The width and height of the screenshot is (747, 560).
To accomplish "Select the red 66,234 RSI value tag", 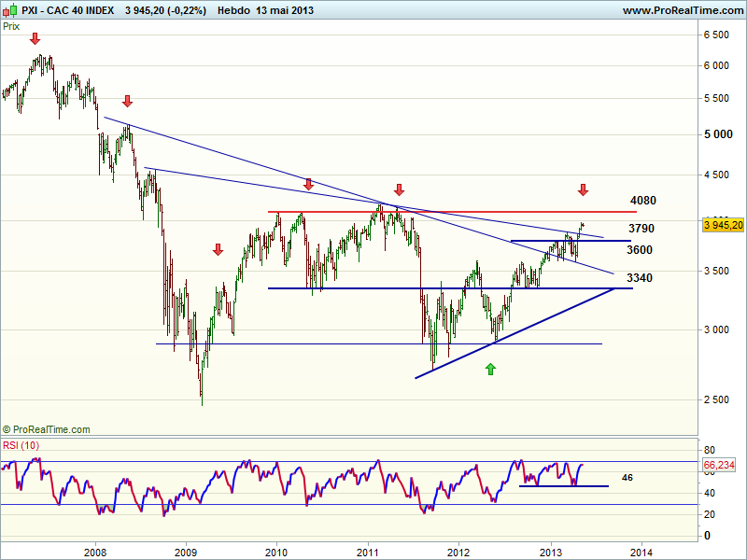I will 722,464.
